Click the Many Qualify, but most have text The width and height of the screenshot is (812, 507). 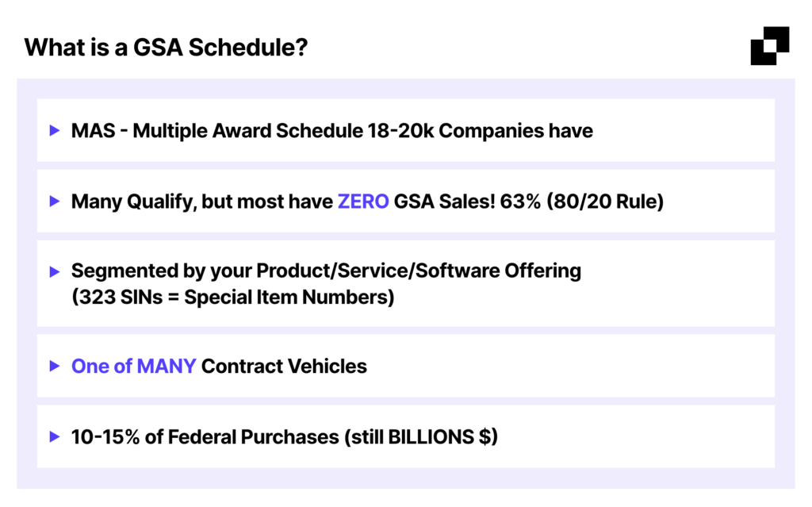pos(202,202)
